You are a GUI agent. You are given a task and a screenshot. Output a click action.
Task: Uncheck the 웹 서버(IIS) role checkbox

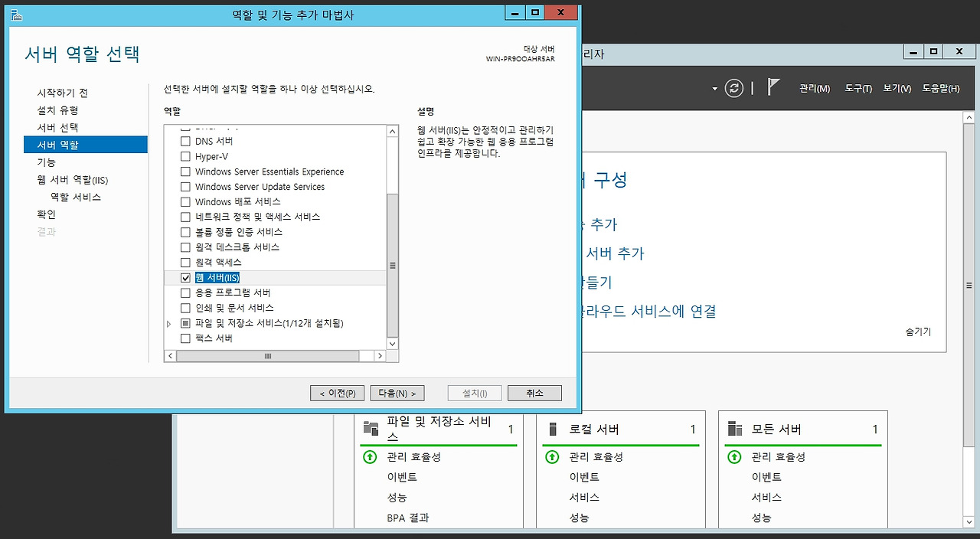185,278
